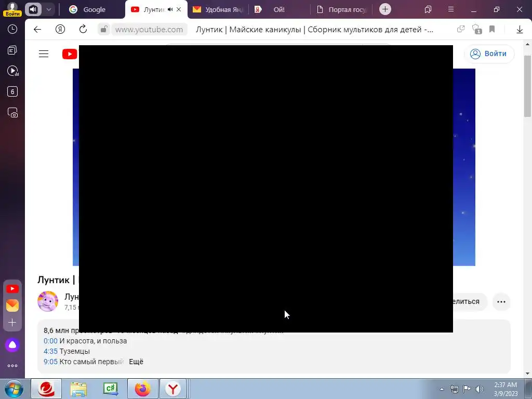
Task: Click the network tray icon
Action: [454, 389]
